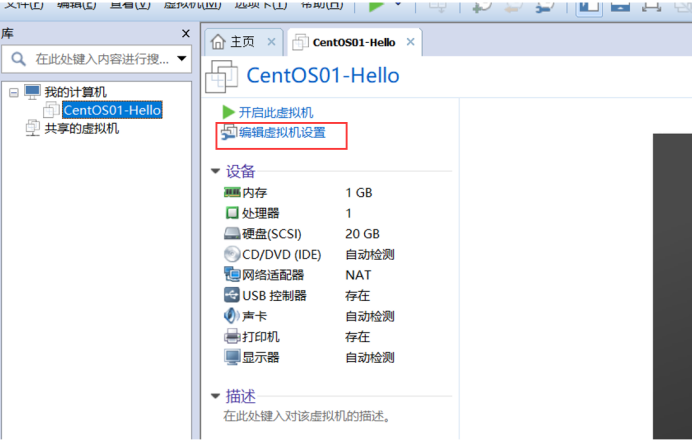Click the green power-on toolbar button
693x440 pixels.
(376, 7)
